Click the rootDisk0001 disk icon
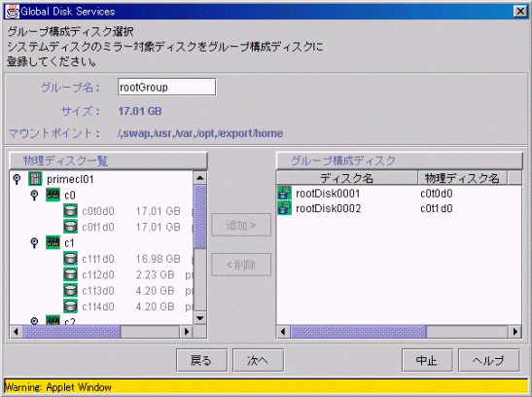 284,193
